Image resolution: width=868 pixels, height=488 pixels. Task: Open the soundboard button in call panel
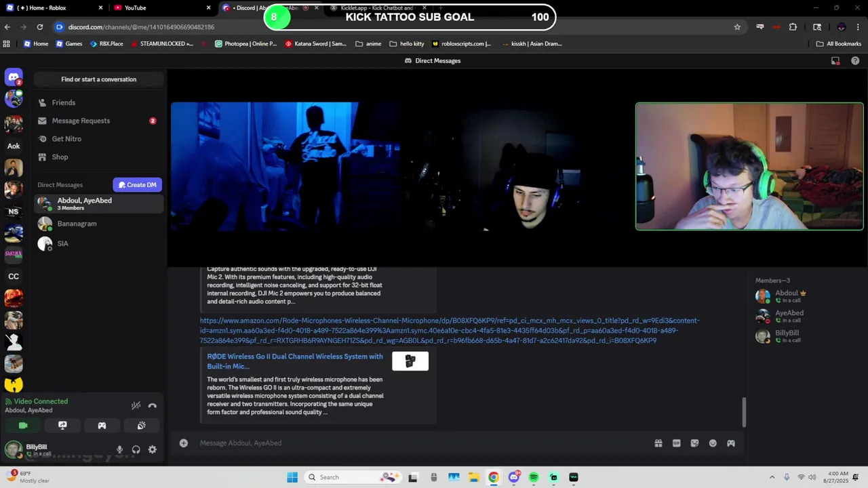click(141, 426)
